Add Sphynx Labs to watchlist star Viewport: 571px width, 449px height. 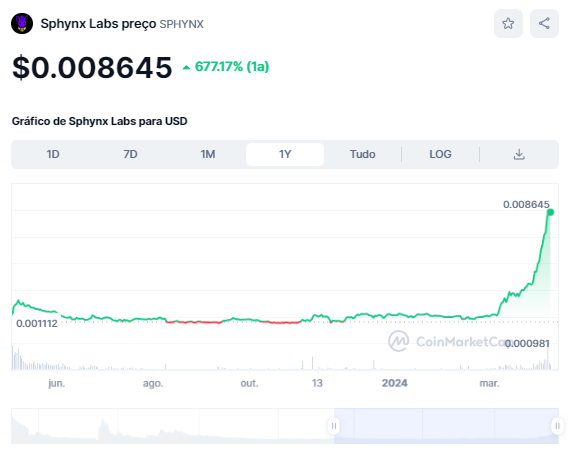point(508,24)
